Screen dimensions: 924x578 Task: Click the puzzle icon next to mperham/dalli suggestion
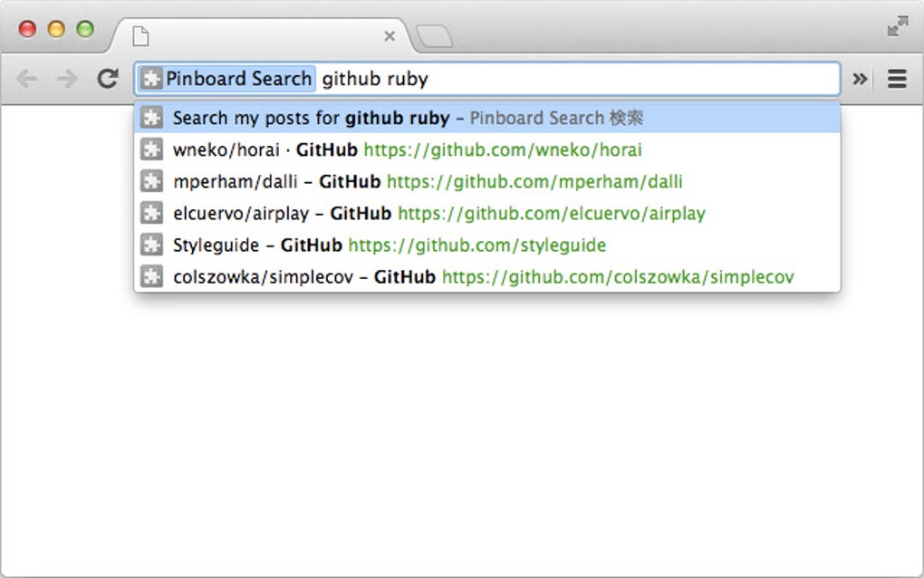click(x=150, y=181)
